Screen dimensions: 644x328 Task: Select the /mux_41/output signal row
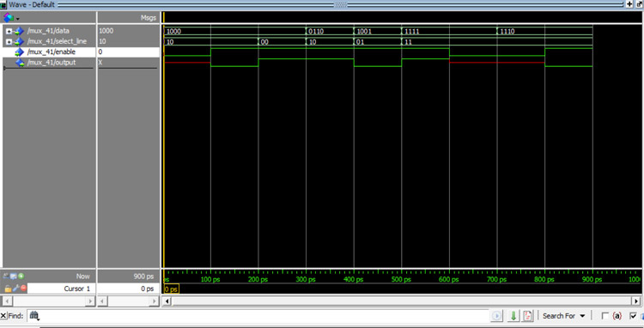(49, 63)
